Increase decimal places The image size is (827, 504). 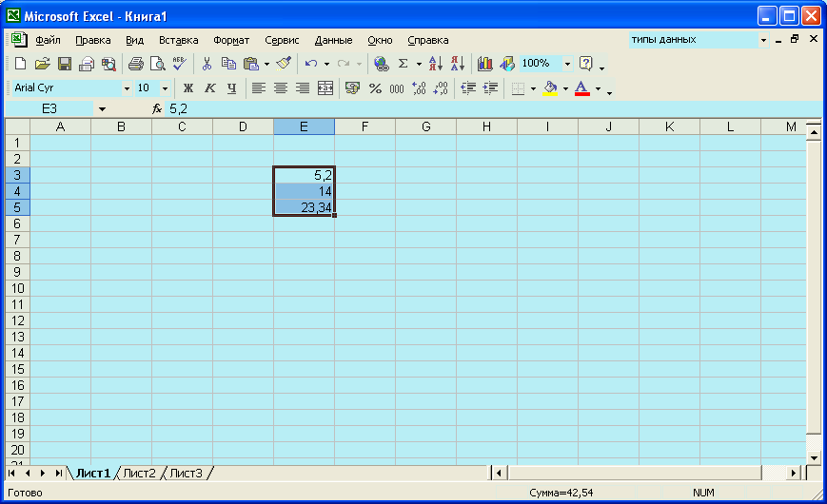click(419, 88)
